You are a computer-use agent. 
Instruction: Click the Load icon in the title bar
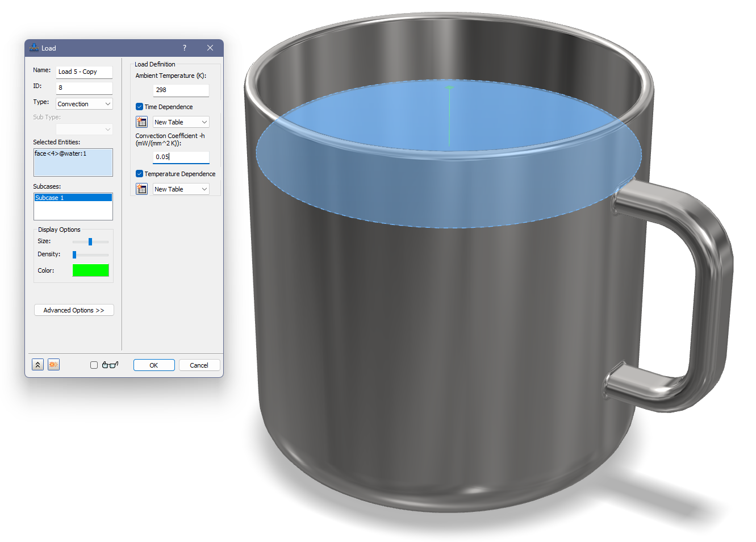[x=34, y=48]
